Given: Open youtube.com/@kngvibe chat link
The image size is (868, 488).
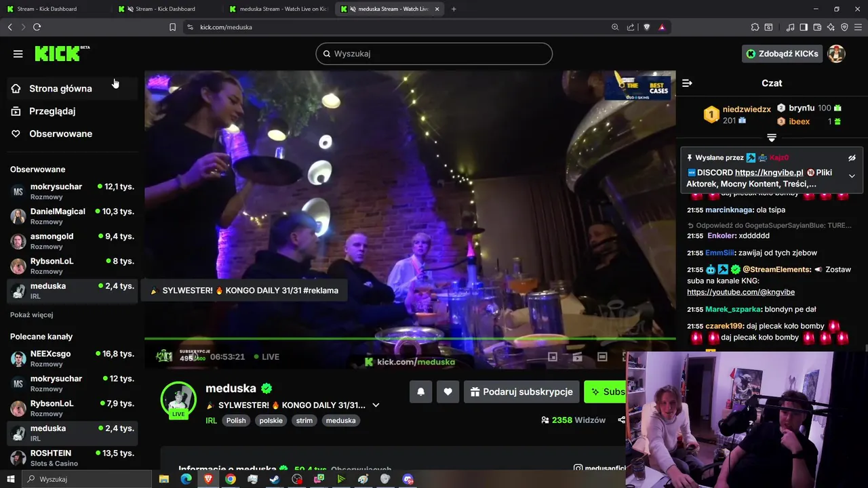Looking at the screenshot, I should pos(741,292).
